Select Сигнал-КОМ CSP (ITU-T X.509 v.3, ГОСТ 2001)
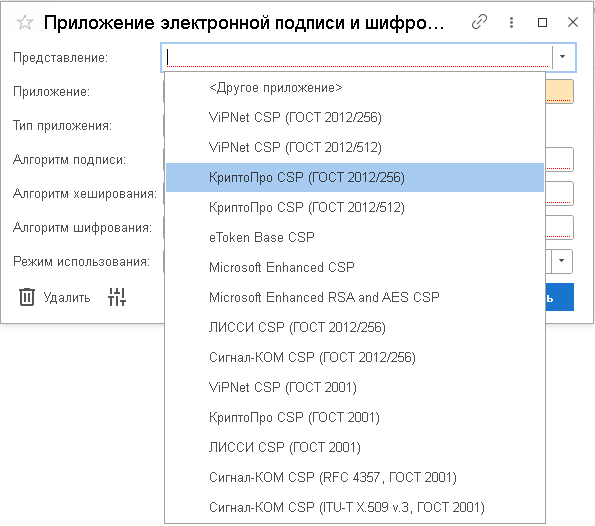The width and height of the screenshot is (595, 526). (x=355, y=507)
